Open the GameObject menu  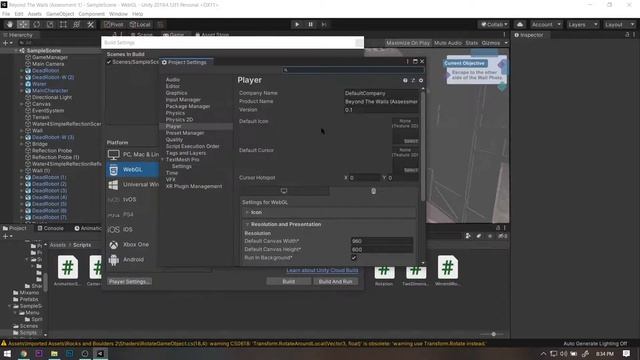(60, 14)
